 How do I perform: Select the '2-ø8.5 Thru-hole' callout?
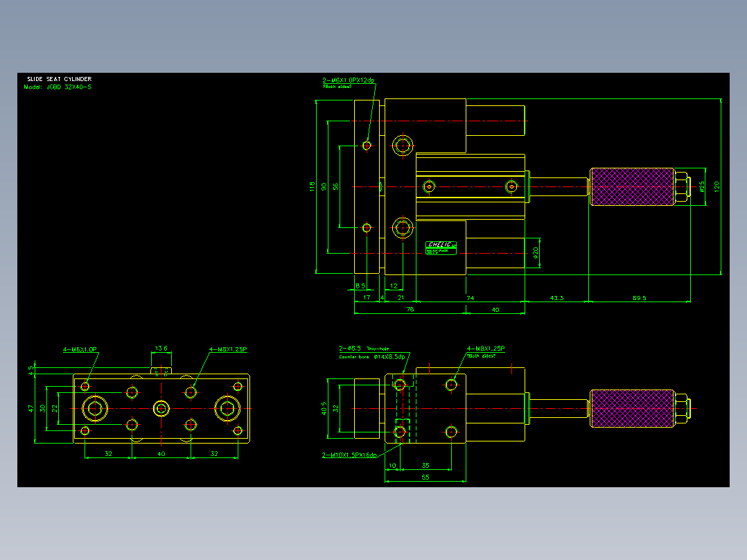[x=364, y=349]
